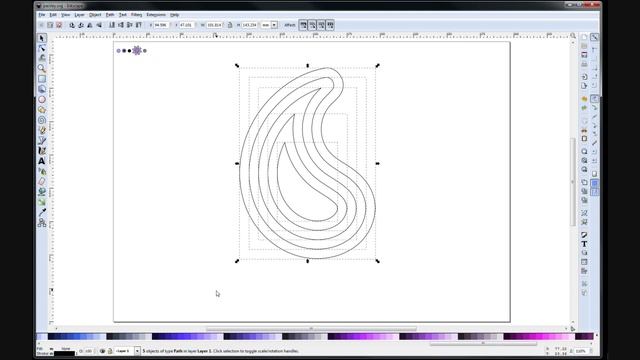
Task: Open the Text menu
Action: pos(122,15)
